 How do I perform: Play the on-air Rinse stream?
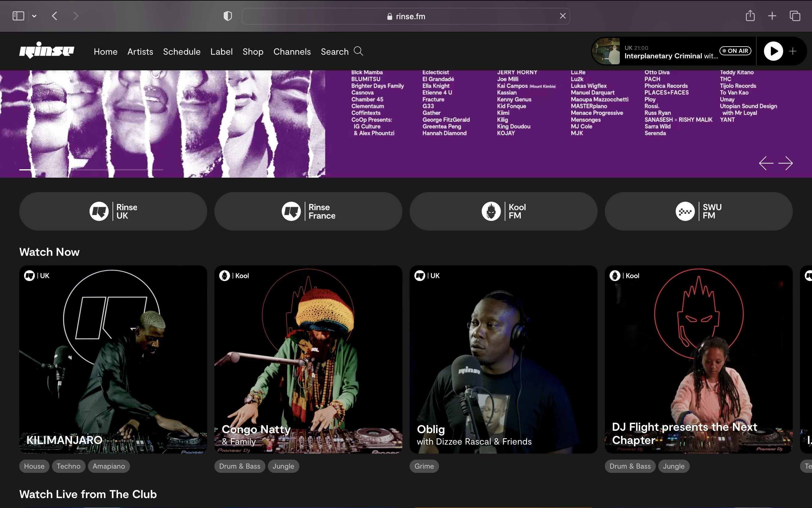click(773, 51)
